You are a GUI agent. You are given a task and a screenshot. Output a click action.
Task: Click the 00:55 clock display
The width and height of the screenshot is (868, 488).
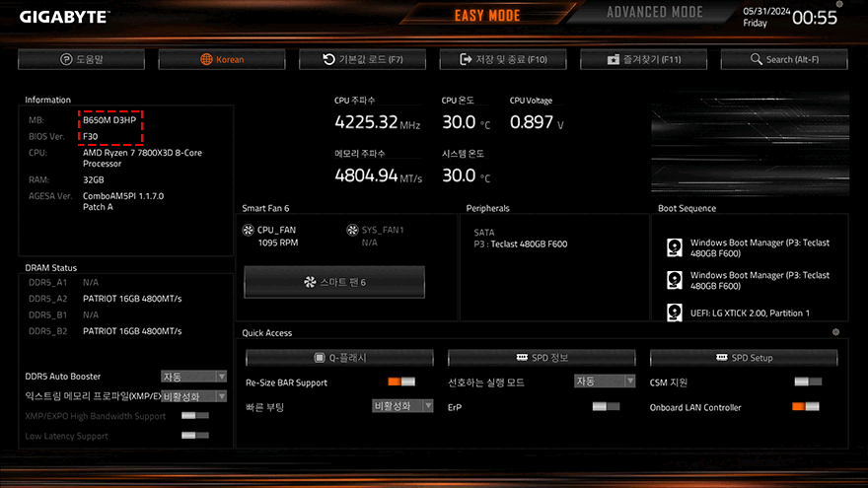pyautogui.click(x=815, y=18)
